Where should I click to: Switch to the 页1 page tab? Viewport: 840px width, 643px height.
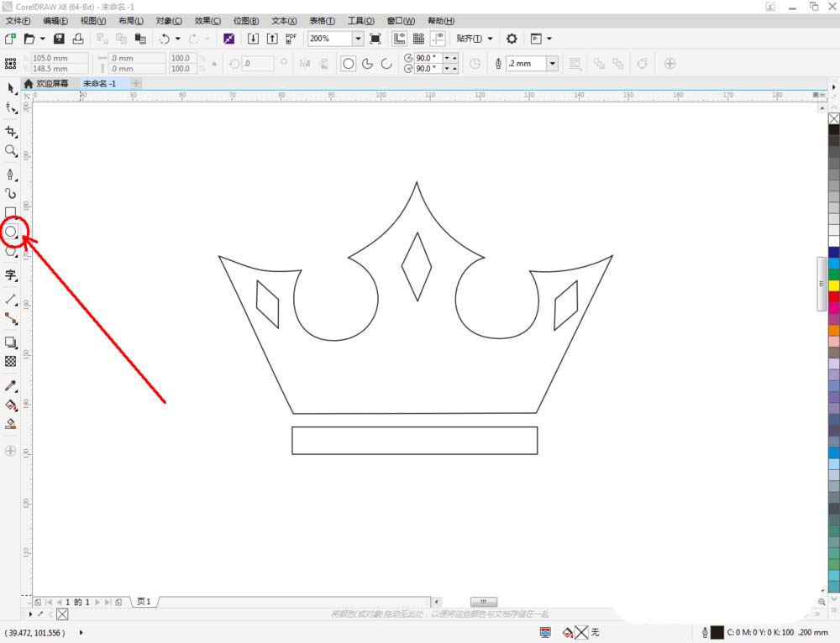(x=144, y=602)
